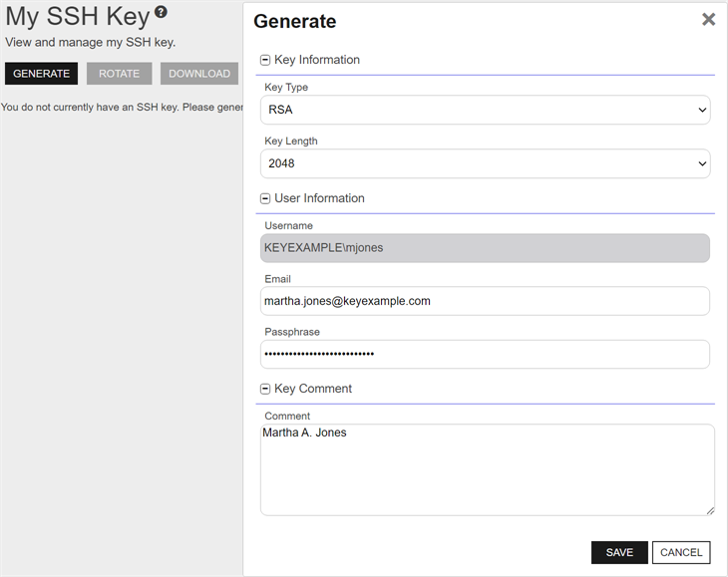728x577 pixels.
Task: Focus the Passphrase field
Action: 485,354
